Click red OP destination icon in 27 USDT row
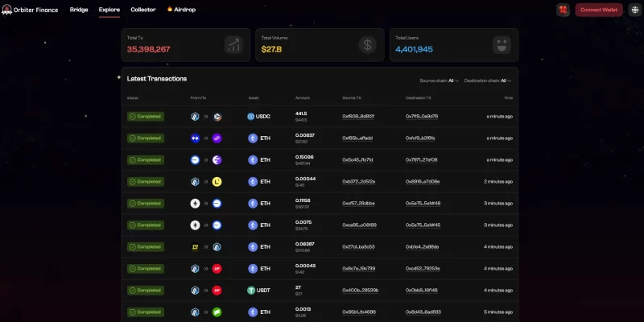Image resolution: width=644 pixels, height=322 pixels. (217, 291)
